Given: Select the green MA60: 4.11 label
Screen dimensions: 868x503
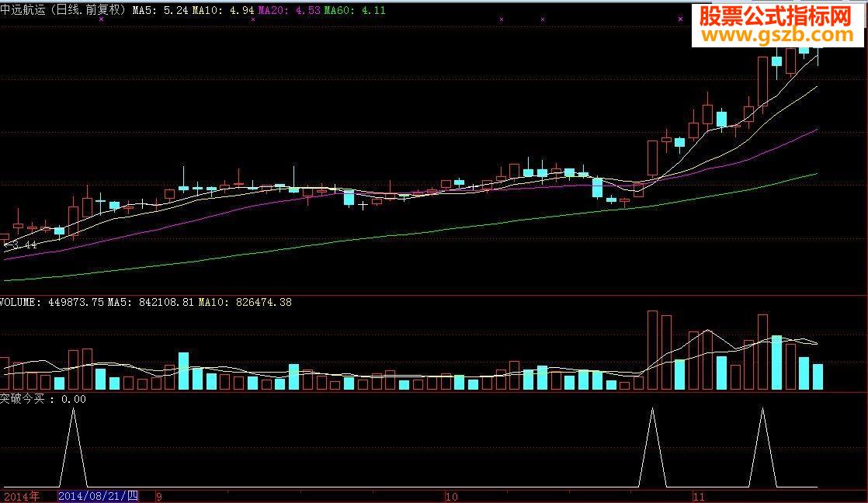Looking at the screenshot, I should point(355,10).
